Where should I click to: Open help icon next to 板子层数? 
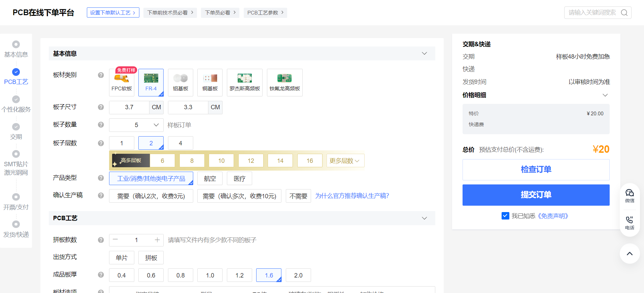101,143
